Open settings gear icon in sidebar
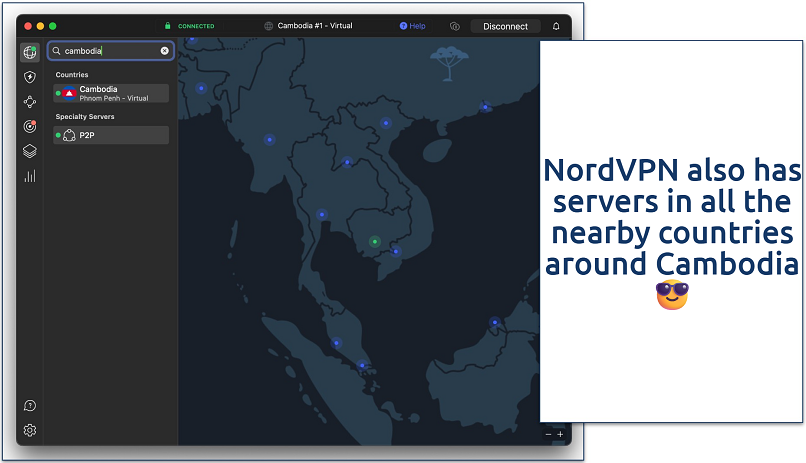Viewport: 806px width, 463px height. pyautogui.click(x=30, y=430)
